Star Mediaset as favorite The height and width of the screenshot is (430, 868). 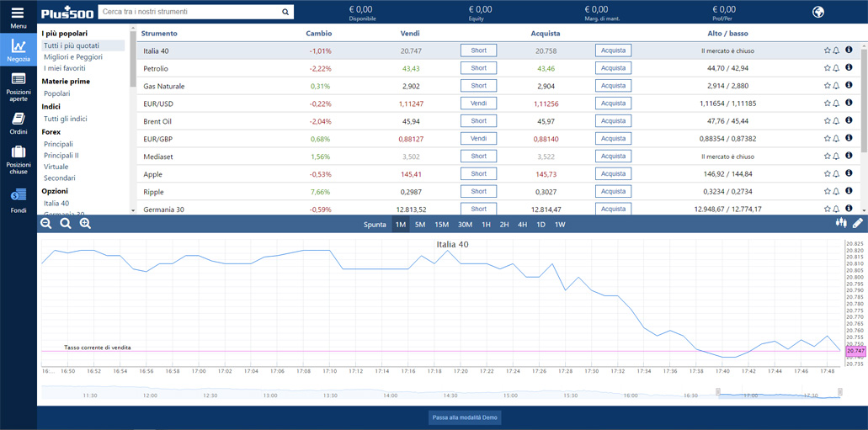(x=827, y=157)
